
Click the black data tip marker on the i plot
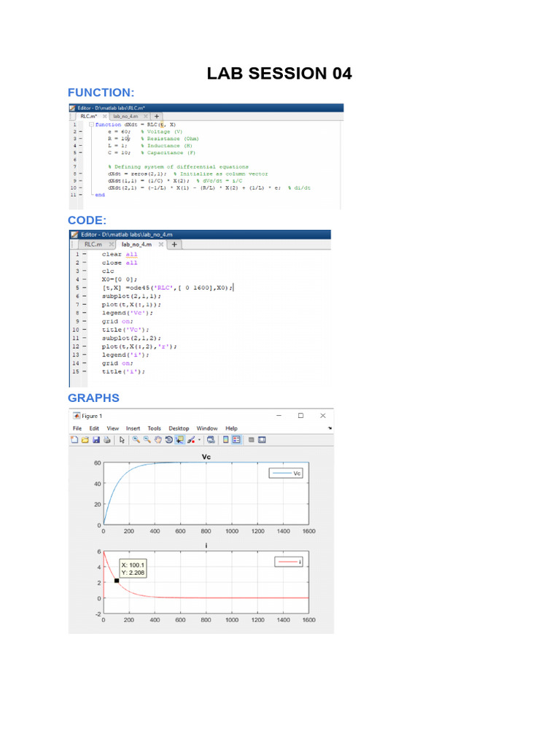pos(117,581)
